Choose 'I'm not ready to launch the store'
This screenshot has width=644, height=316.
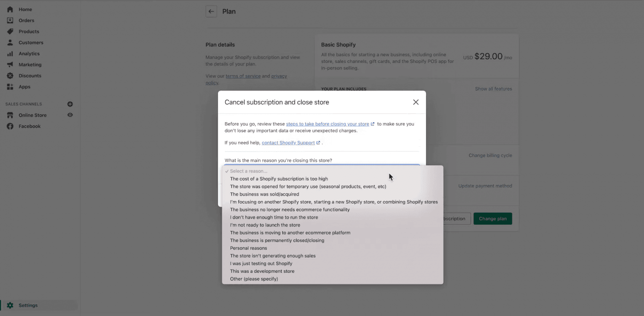333,225
